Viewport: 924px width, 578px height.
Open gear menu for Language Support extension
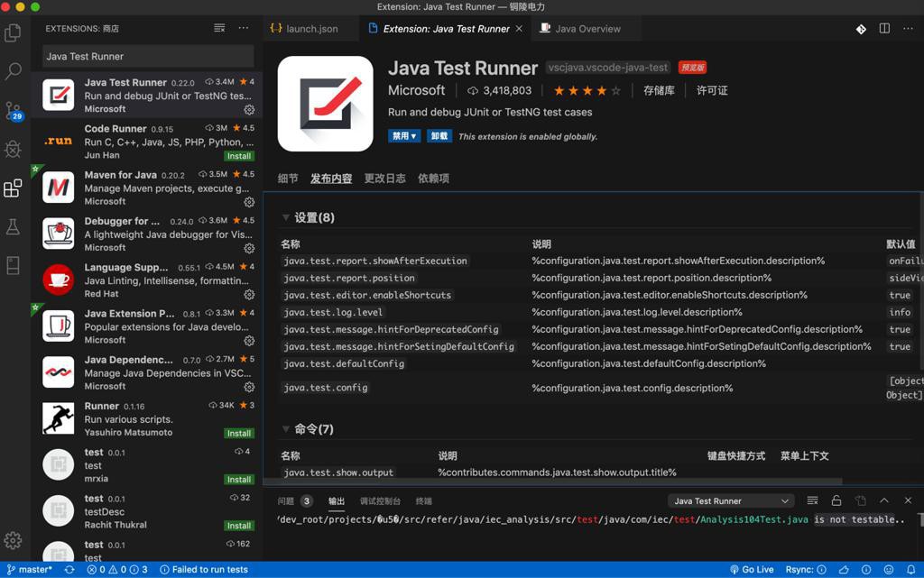pyautogui.click(x=249, y=294)
